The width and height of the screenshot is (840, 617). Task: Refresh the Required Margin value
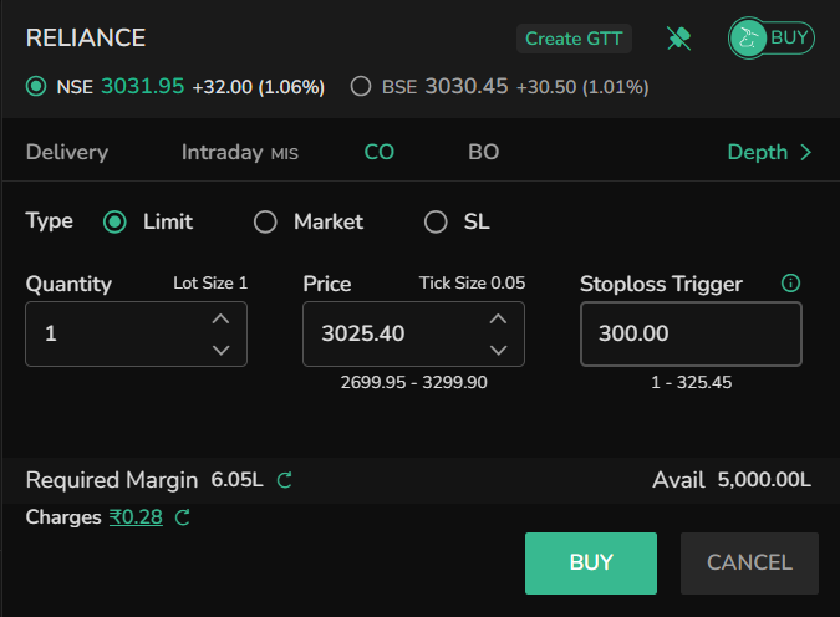point(284,480)
